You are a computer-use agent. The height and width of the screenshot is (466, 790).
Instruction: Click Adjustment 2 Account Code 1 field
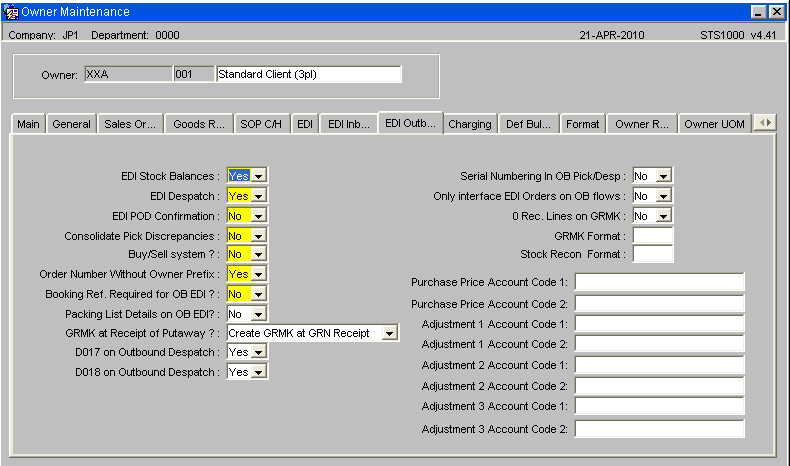(660, 365)
